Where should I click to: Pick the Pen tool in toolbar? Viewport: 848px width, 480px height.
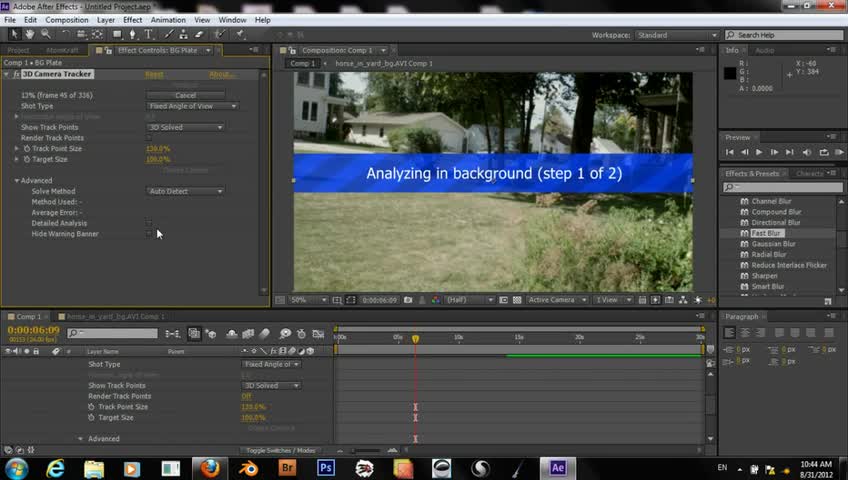[x=133, y=35]
